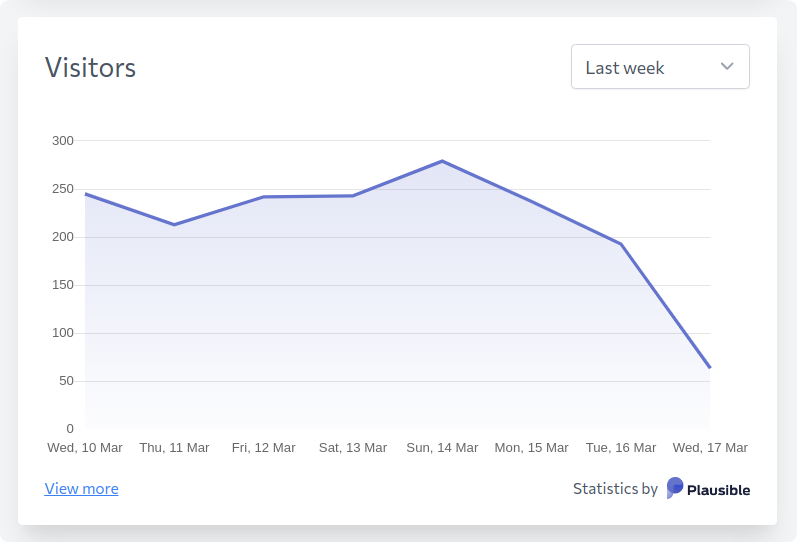
Task: Click the Wed, 17 Mar x-axis label
Action: [x=710, y=447]
